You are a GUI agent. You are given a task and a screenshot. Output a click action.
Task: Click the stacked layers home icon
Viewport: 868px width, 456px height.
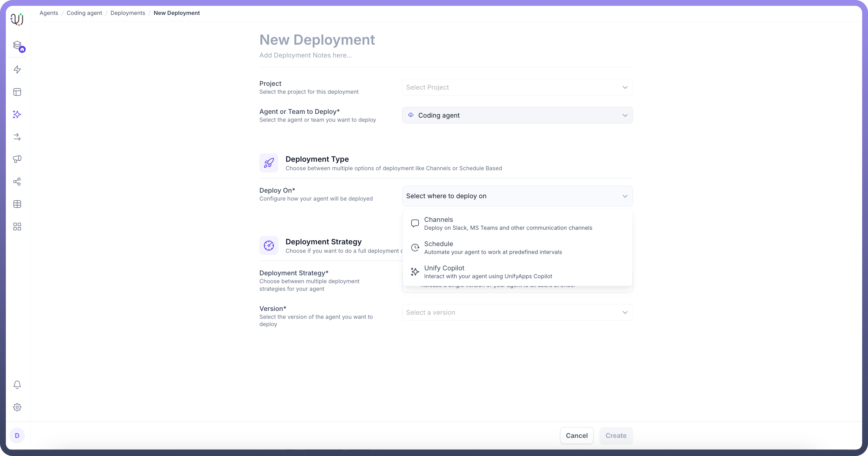point(17,45)
